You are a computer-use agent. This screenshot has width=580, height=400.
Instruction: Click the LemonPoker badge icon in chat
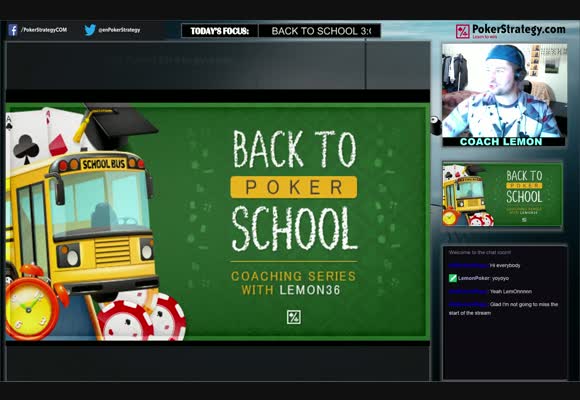[452, 278]
